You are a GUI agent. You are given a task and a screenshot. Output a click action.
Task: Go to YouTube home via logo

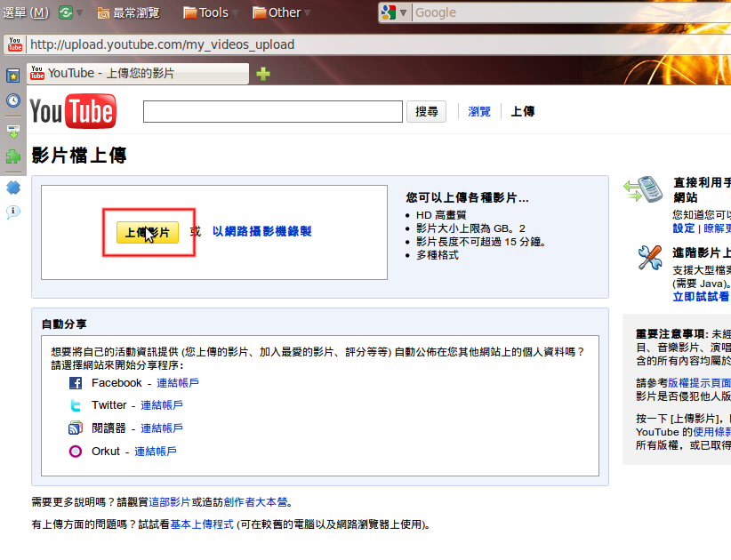coord(73,111)
